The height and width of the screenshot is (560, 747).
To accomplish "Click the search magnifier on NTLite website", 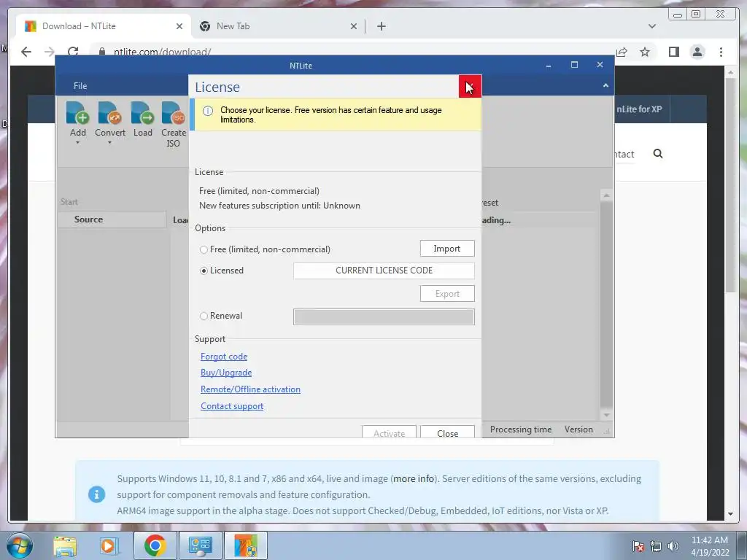I will pos(658,153).
